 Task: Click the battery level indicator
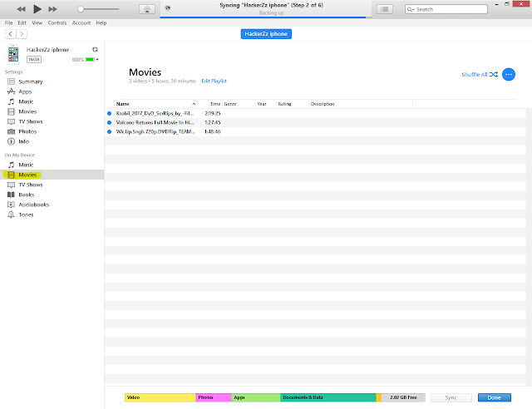tap(91, 60)
